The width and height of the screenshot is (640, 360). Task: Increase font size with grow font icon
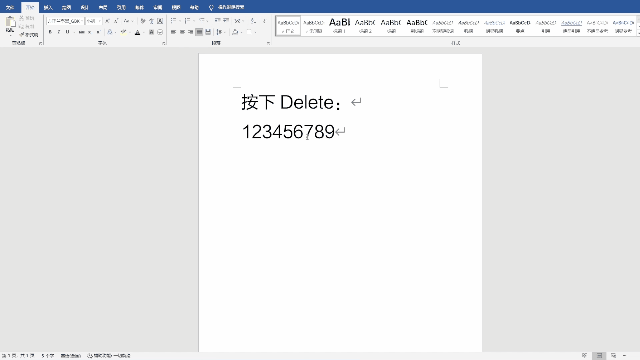pyautogui.click(x=107, y=21)
